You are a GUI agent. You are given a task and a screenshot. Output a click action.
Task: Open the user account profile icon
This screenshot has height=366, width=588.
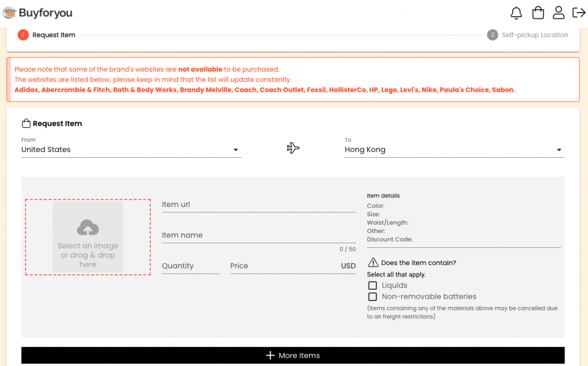click(558, 13)
